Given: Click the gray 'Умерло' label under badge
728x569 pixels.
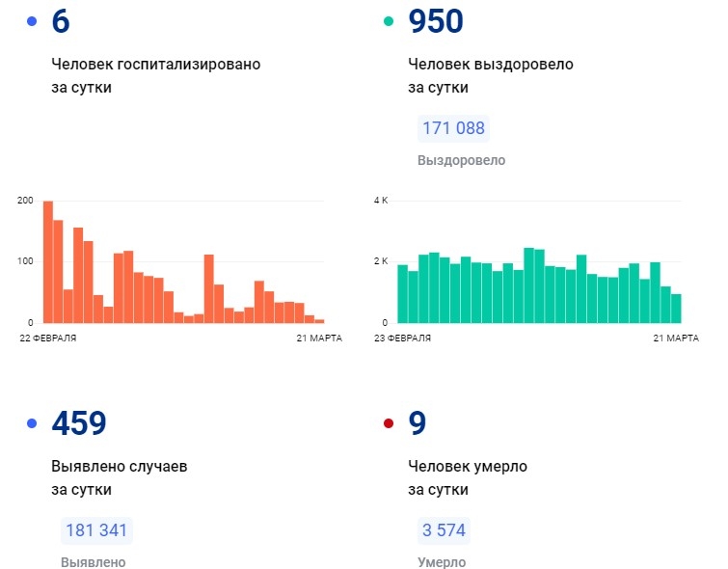Looking at the screenshot, I should [x=442, y=562].
